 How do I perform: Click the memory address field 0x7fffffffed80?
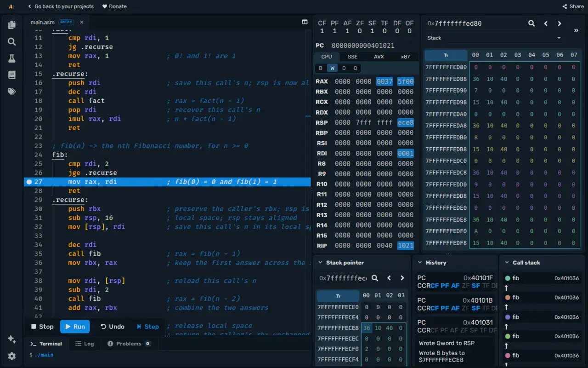click(x=474, y=23)
